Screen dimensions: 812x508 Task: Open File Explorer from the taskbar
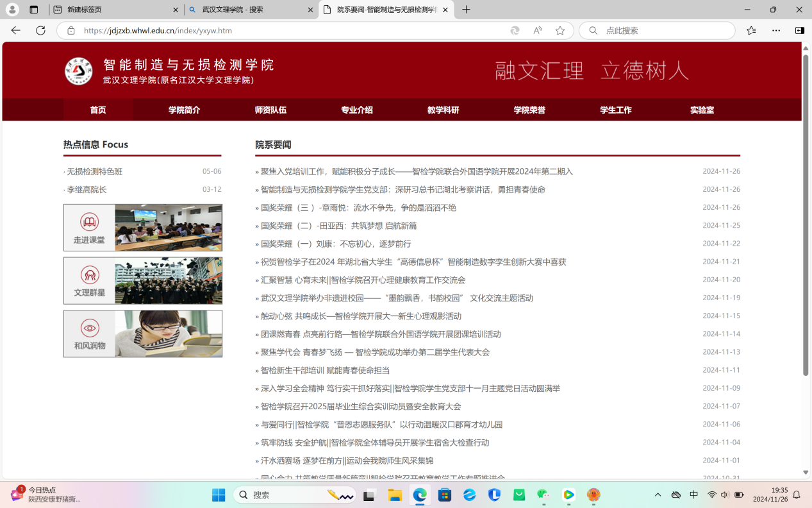pos(395,495)
